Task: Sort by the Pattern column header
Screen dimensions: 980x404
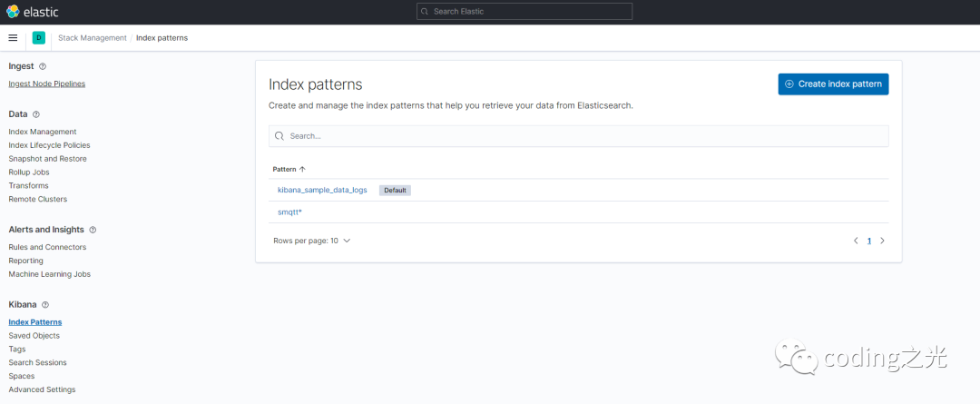Action: click(289, 169)
